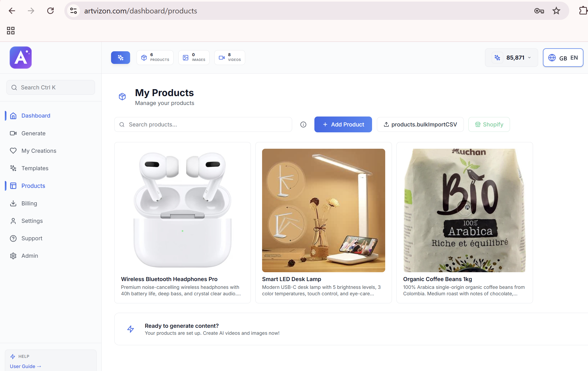Go to My Creations in sidebar

39,151
